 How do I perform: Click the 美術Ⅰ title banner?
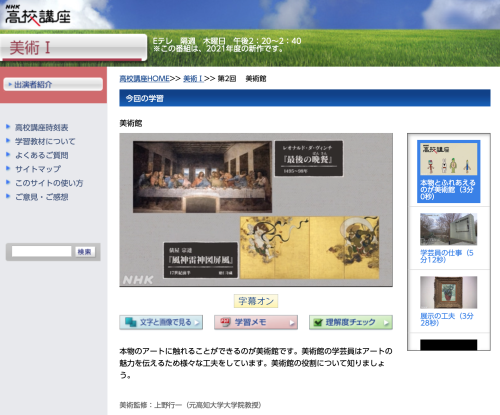(x=73, y=48)
